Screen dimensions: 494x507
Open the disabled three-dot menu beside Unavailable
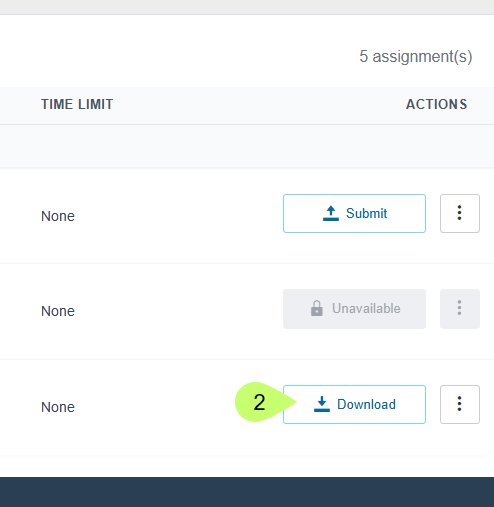(x=460, y=309)
